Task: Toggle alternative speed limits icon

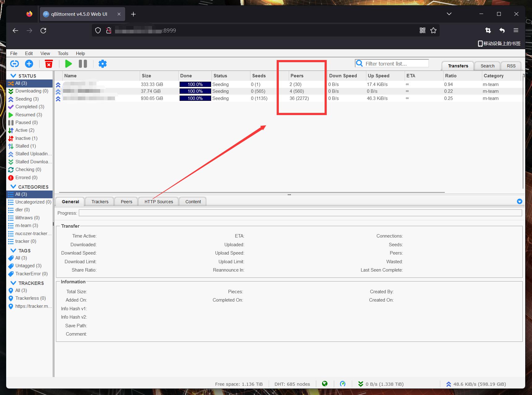Action: coord(343,384)
